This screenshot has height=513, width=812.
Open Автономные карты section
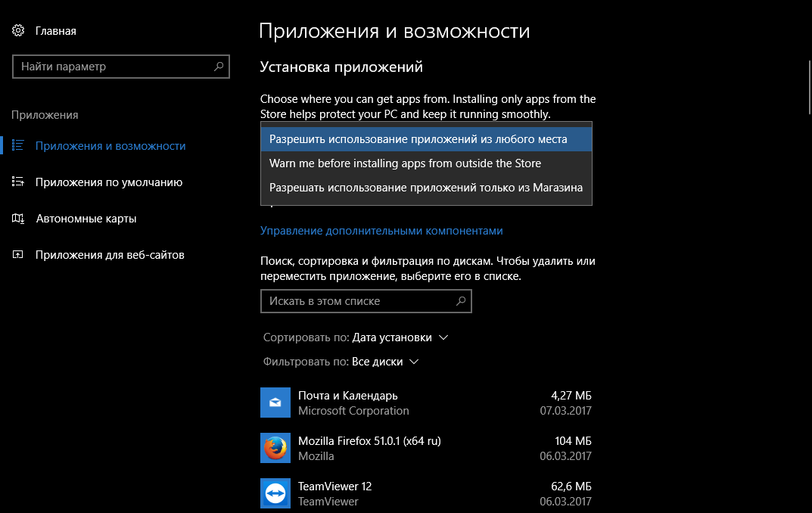(x=86, y=218)
